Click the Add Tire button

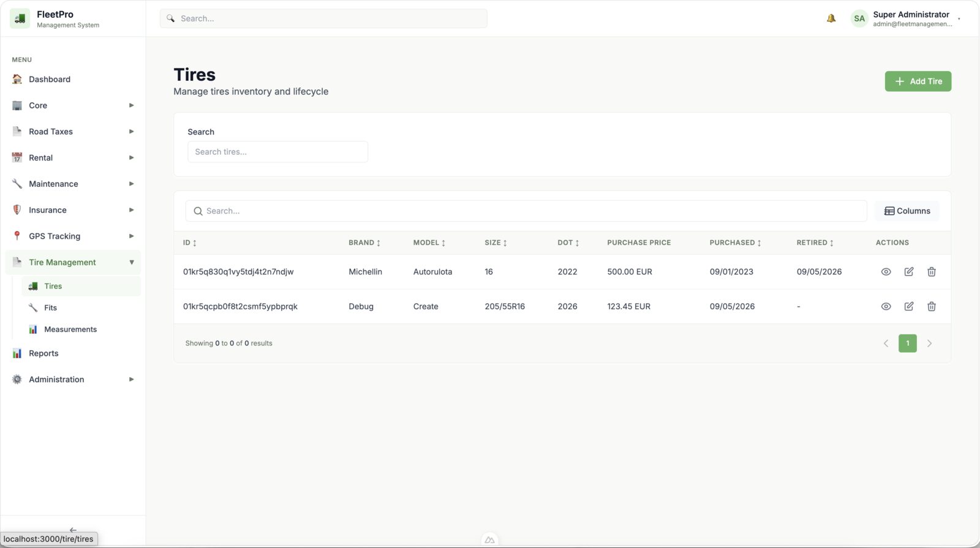click(x=918, y=81)
